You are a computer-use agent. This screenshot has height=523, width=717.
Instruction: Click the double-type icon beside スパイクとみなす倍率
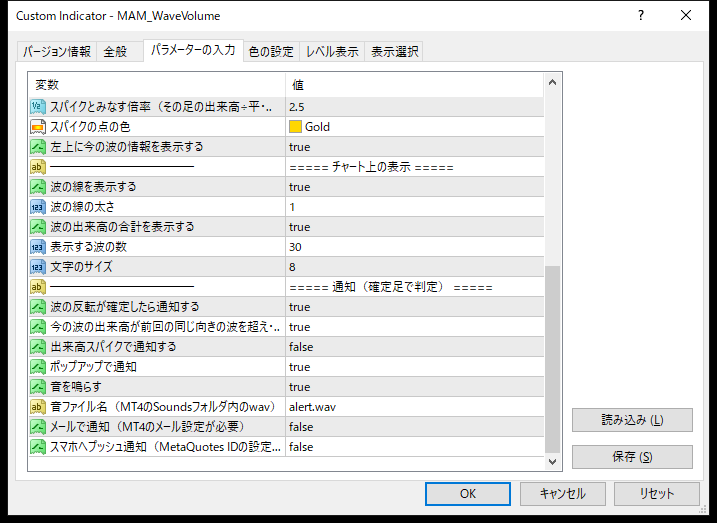tap(38, 107)
